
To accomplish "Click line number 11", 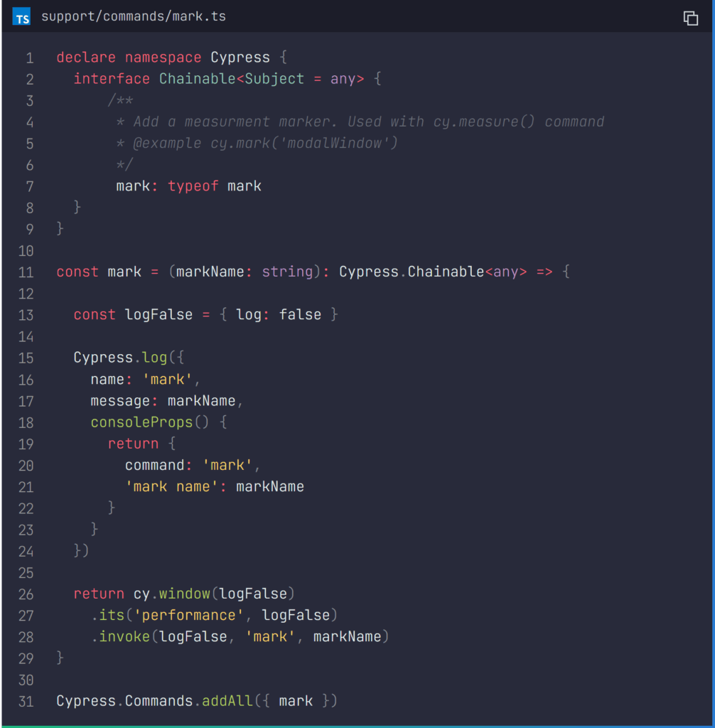I will 26,272.
